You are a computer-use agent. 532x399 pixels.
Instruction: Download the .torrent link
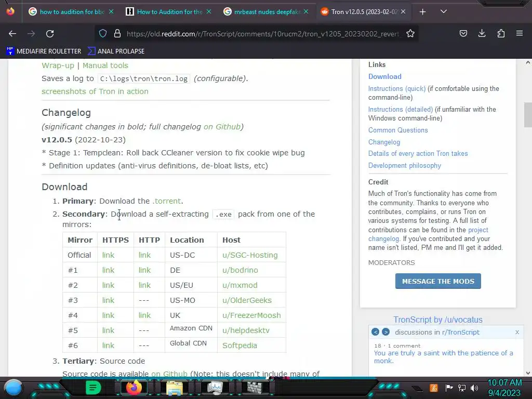(x=167, y=201)
